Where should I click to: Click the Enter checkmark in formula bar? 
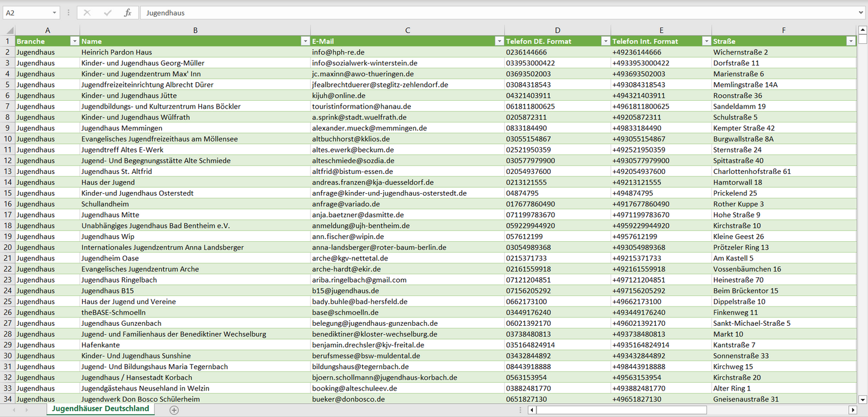pyautogui.click(x=108, y=13)
